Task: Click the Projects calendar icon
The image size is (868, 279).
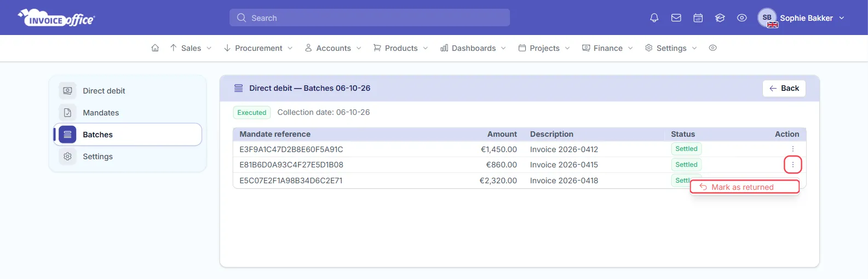Action: tap(522, 48)
